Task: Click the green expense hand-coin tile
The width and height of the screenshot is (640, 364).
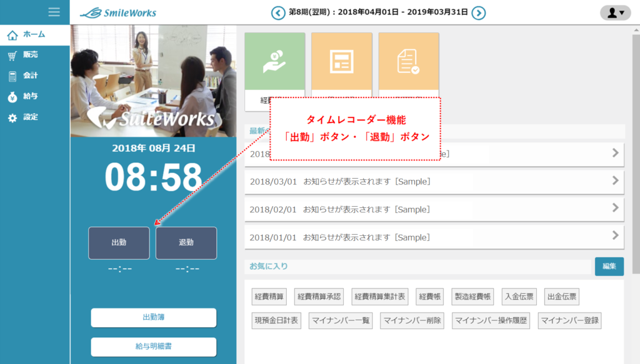Action: (x=275, y=62)
